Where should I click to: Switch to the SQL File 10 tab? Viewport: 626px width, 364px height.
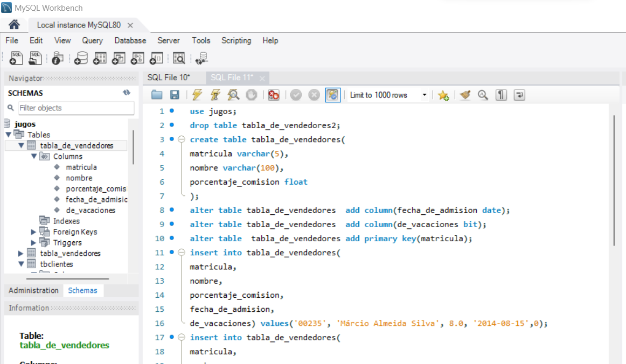(x=169, y=78)
